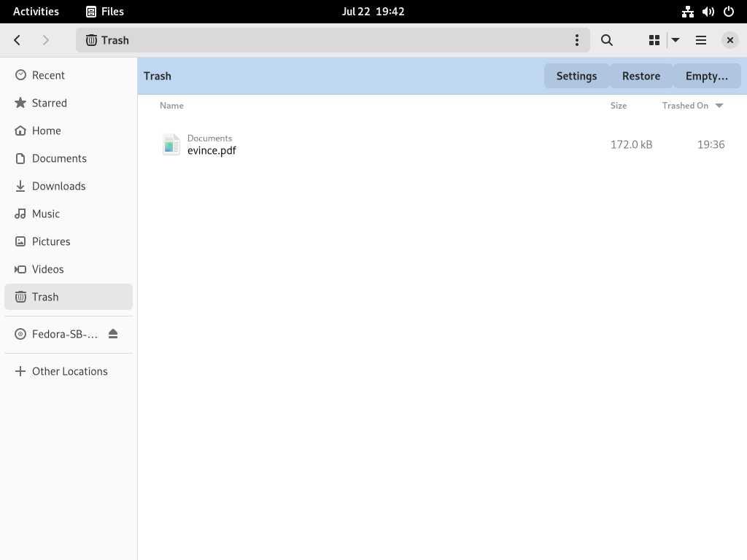Click the 172.0 kB size value
Image resolution: width=747 pixels, height=560 pixels.
click(631, 144)
